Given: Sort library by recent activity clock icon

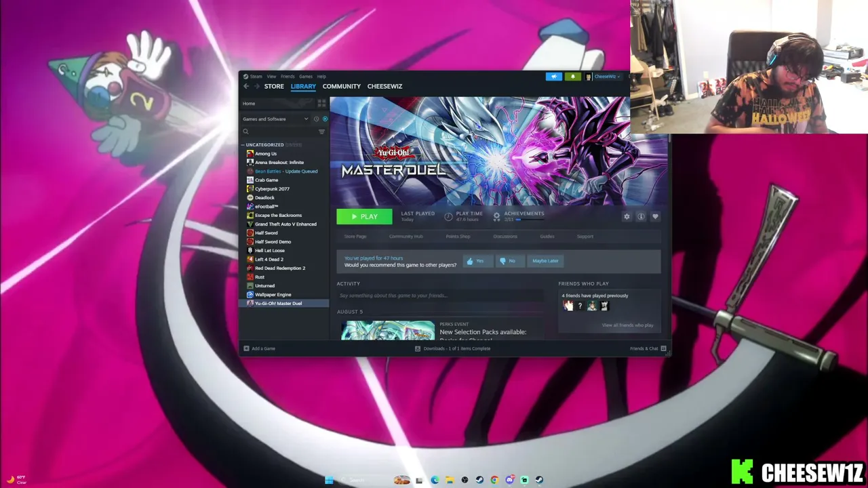Looking at the screenshot, I should point(316,119).
